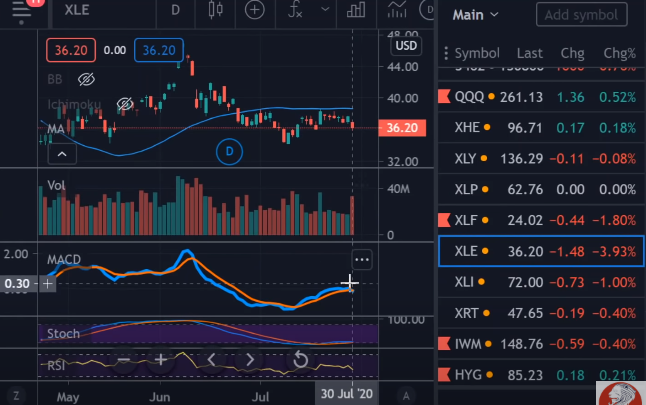Viewport: 646px width, 405px height.
Task: Sort the watchlist by Symbol column
Action: [x=477, y=53]
